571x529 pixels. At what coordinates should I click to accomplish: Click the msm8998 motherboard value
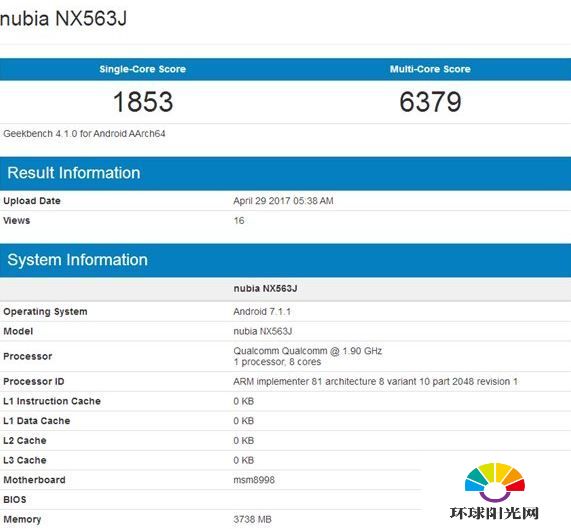click(254, 480)
